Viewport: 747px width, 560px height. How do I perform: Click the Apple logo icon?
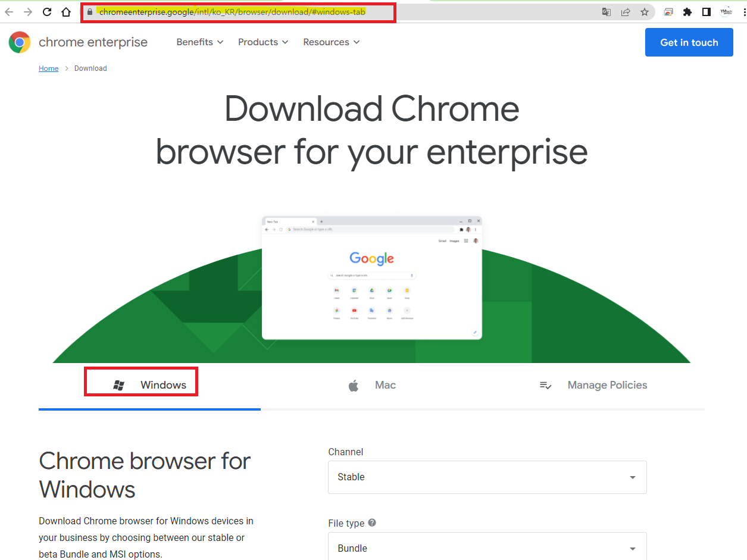coord(354,386)
